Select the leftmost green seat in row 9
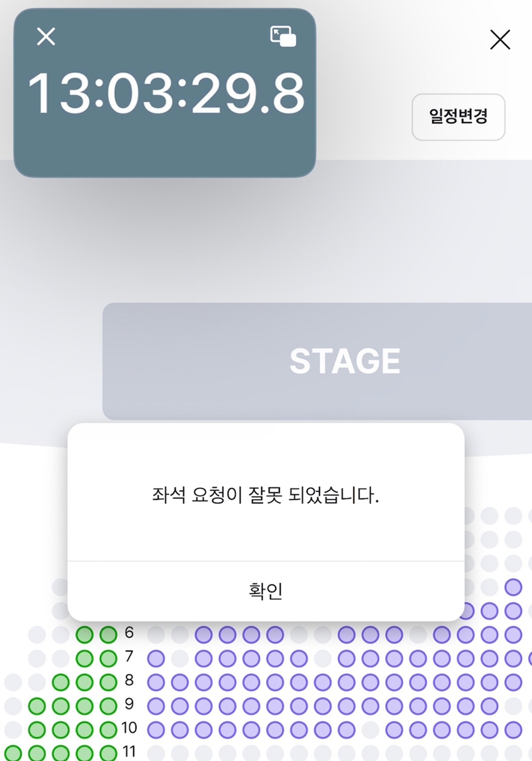This screenshot has height=761, width=532. (x=37, y=706)
